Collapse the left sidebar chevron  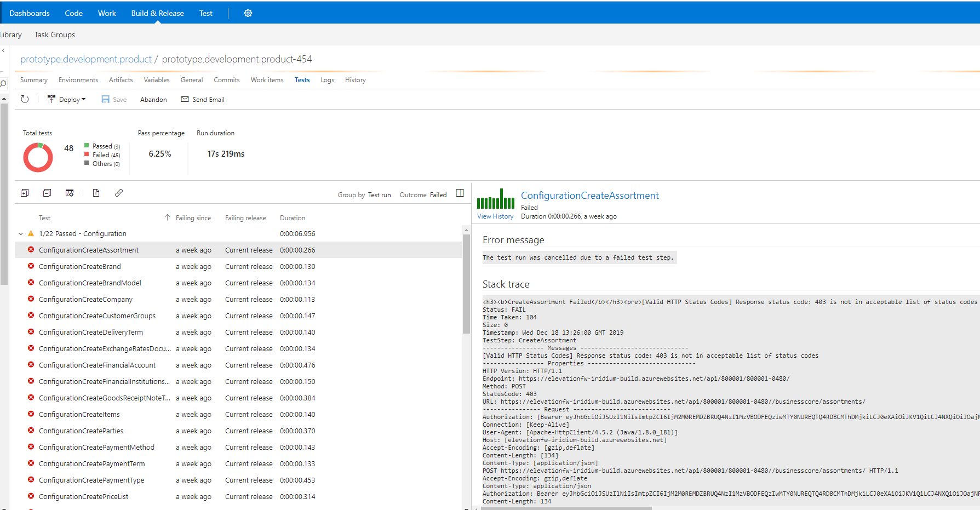[3, 50]
